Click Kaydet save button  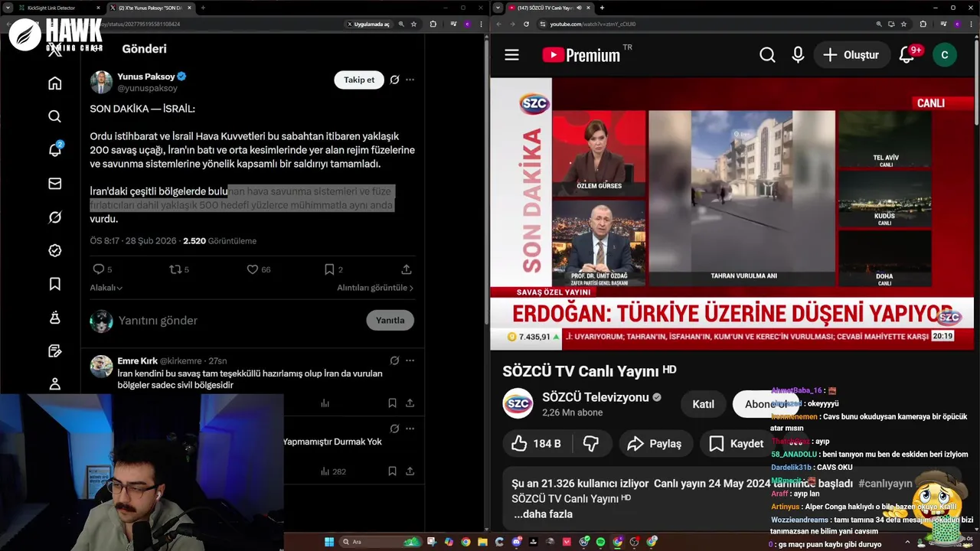pyautogui.click(x=737, y=443)
